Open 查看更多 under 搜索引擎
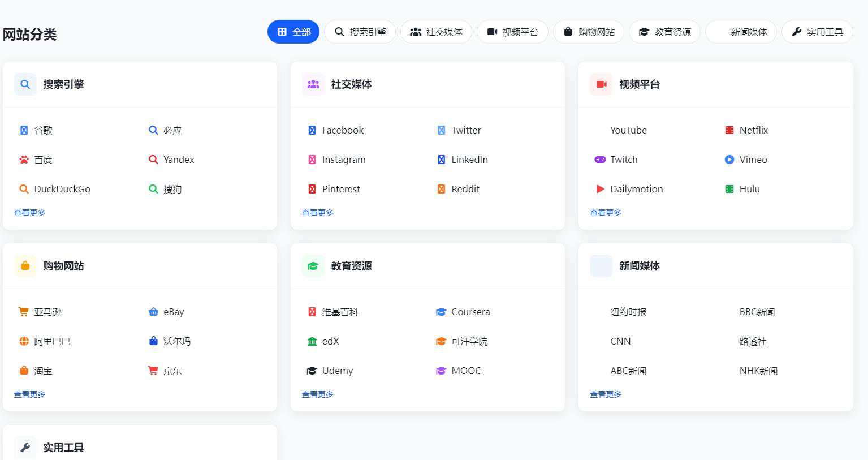This screenshot has height=460, width=868. [x=29, y=212]
